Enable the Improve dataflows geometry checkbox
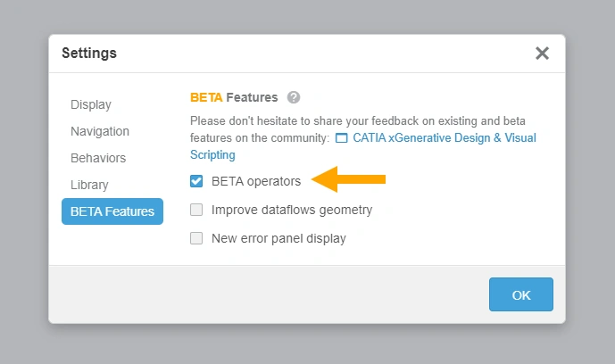615x364 pixels. [196, 211]
